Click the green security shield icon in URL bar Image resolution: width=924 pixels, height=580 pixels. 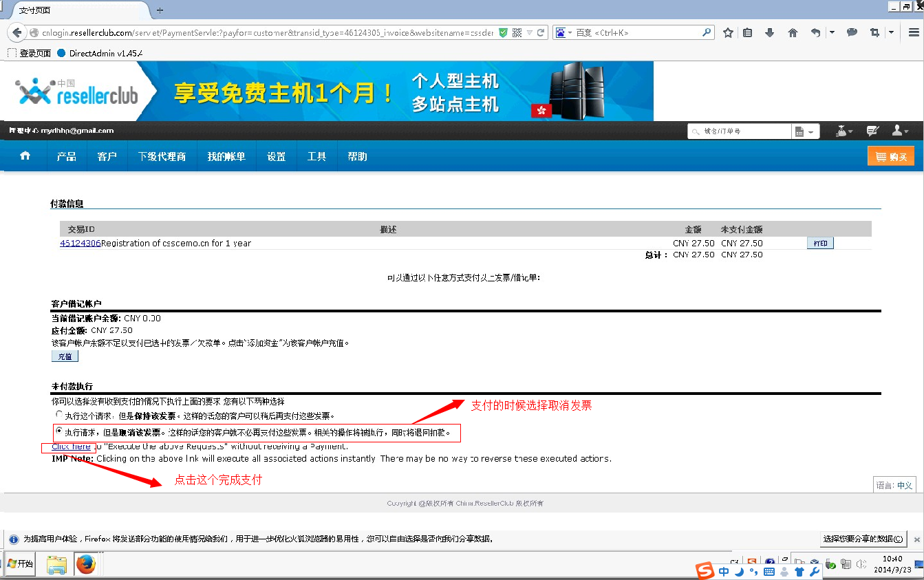503,32
